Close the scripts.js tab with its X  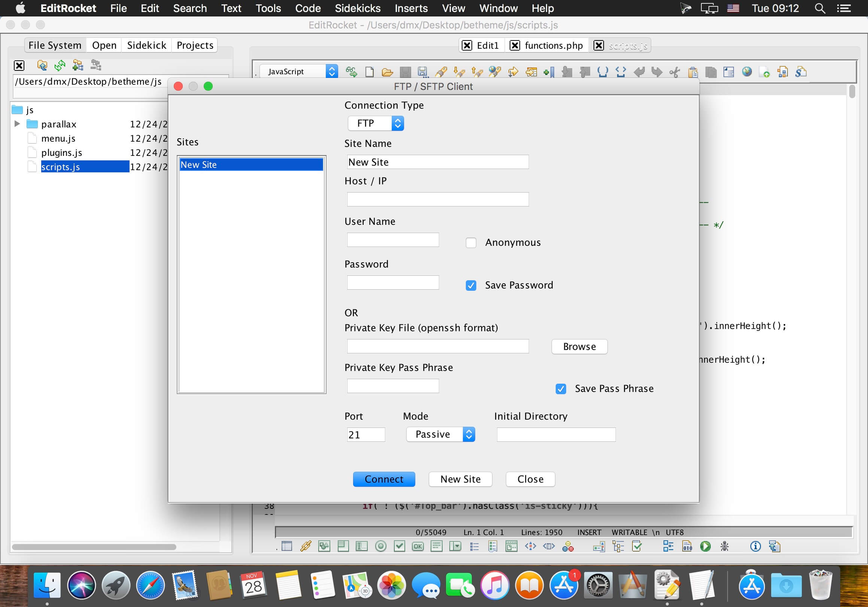pyautogui.click(x=598, y=46)
